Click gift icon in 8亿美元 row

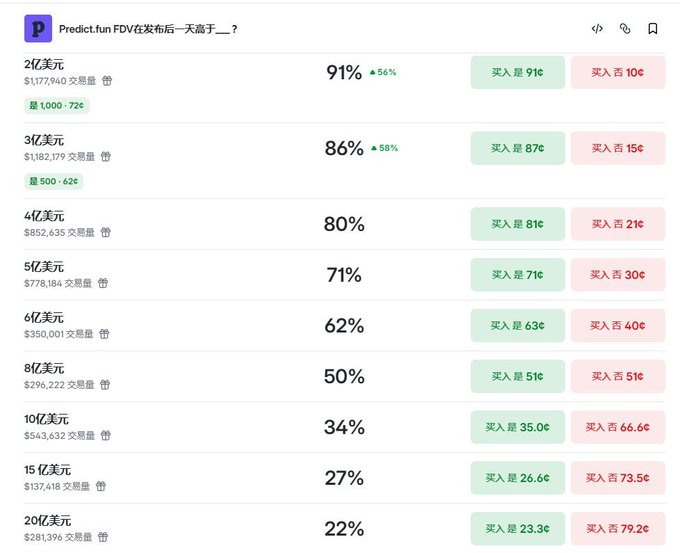click(x=105, y=385)
